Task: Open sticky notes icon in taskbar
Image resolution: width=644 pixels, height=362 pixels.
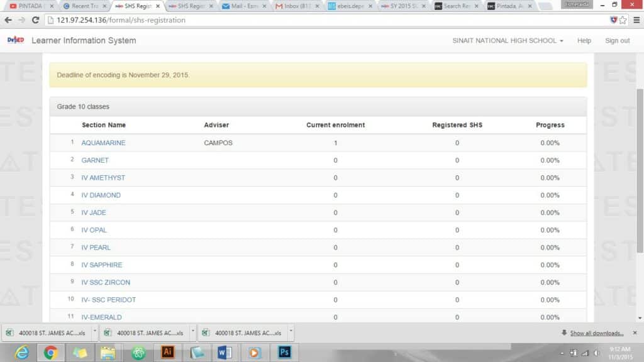Action: [80, 353]
